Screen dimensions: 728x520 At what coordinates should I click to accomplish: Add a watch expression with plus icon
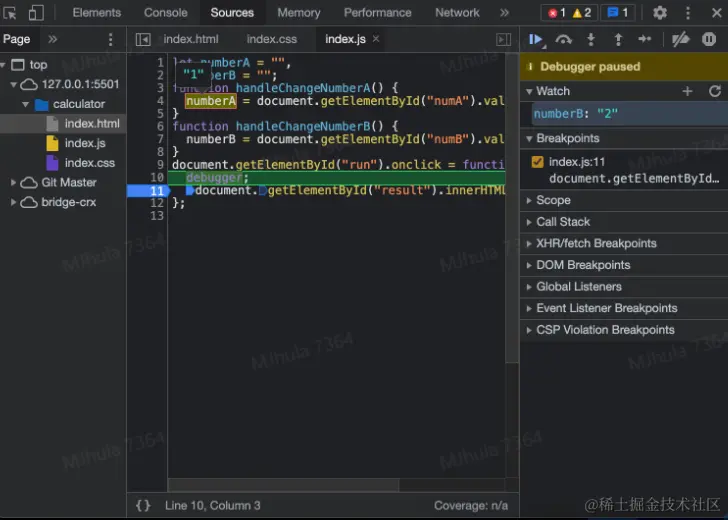click(x=688, y=91)
